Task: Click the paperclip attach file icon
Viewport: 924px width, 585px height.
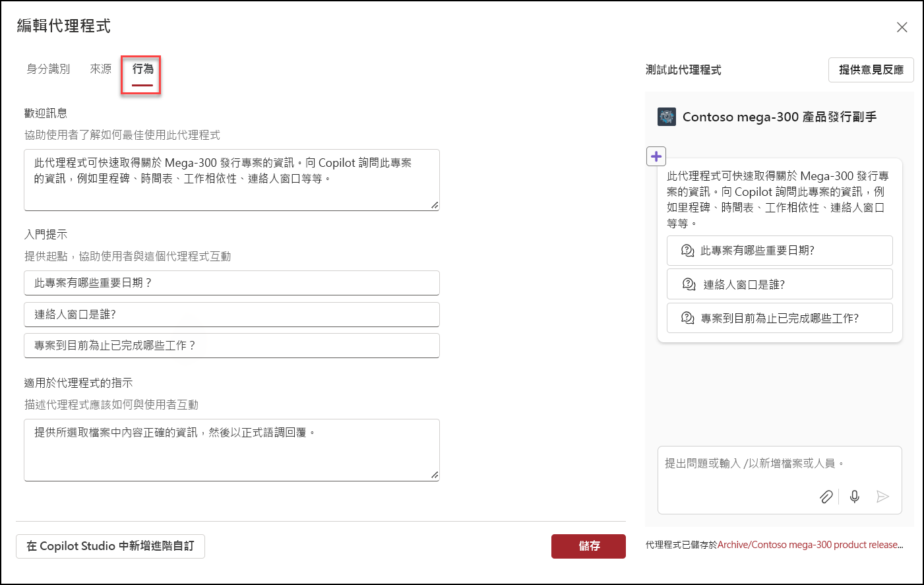Action: coord(826,497)
